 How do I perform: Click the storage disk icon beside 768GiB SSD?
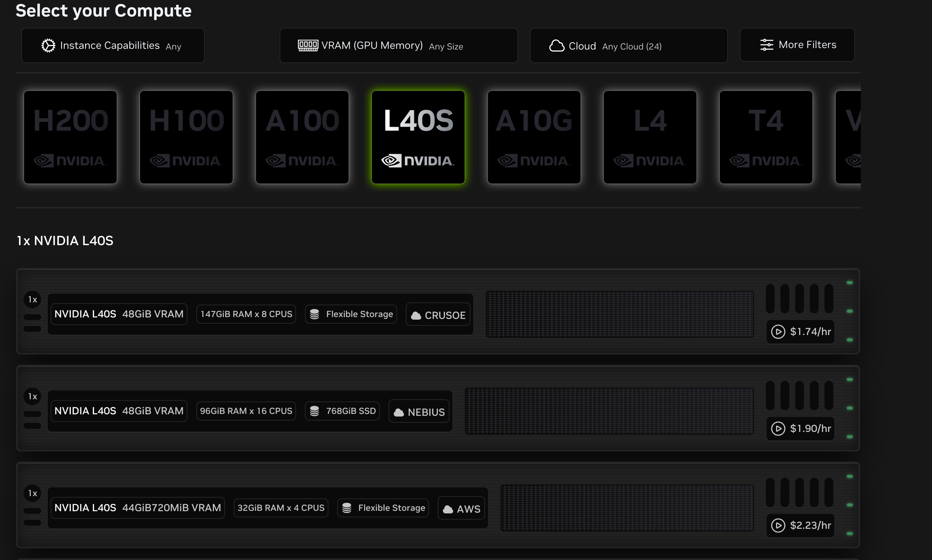point(314,411)
